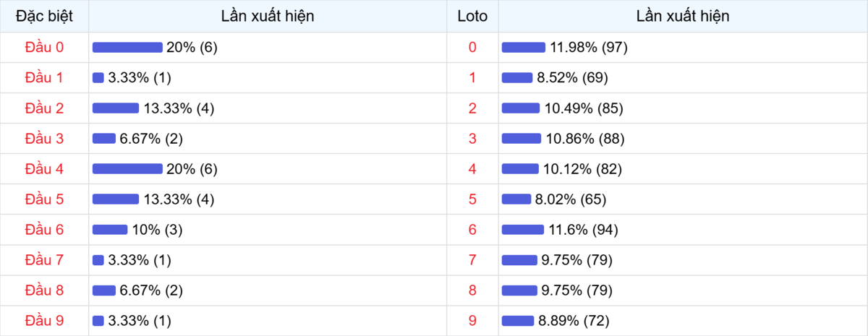This screenshot has height=336, width=868.
Task: Click the Loto number 3 label
Action: tap(472, 138)
